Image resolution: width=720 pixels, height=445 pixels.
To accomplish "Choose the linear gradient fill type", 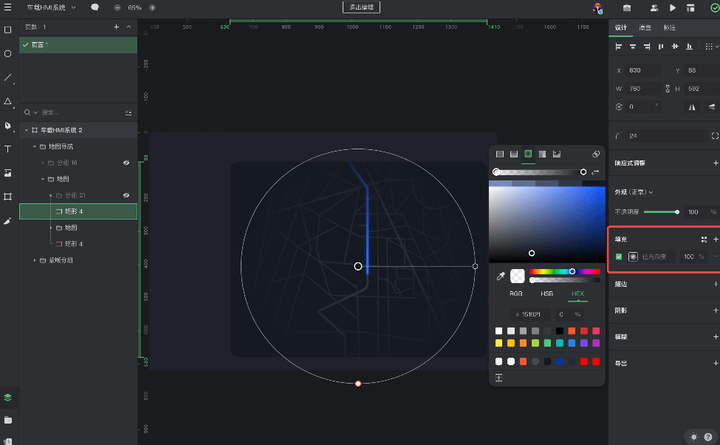I will 514,154.
